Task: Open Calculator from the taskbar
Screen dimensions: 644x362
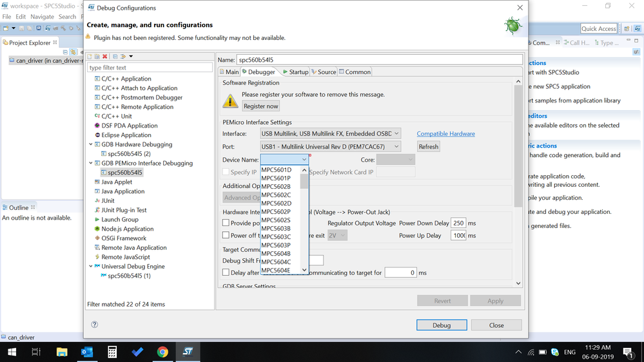Action: tap(112, 352)
